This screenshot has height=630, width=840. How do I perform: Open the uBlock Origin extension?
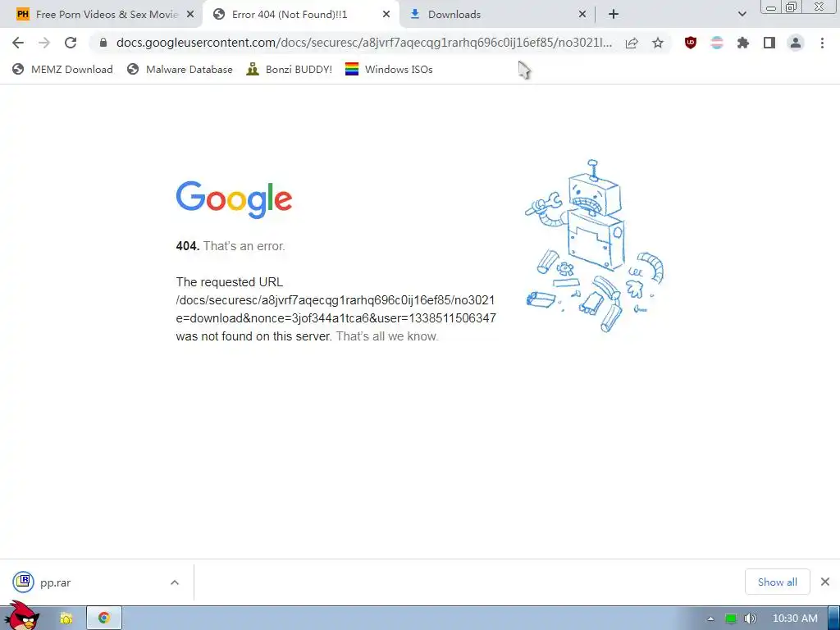[x=691, y=43]
